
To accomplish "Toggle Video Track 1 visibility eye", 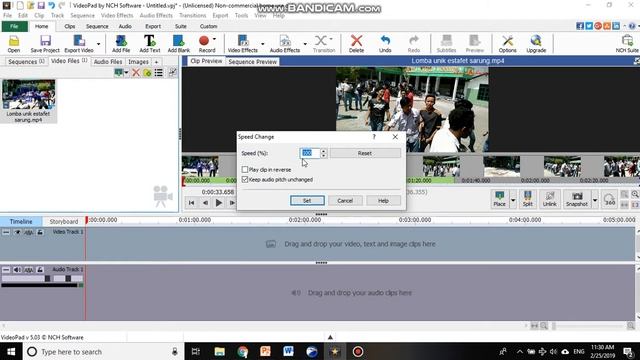I will (17, 232).
